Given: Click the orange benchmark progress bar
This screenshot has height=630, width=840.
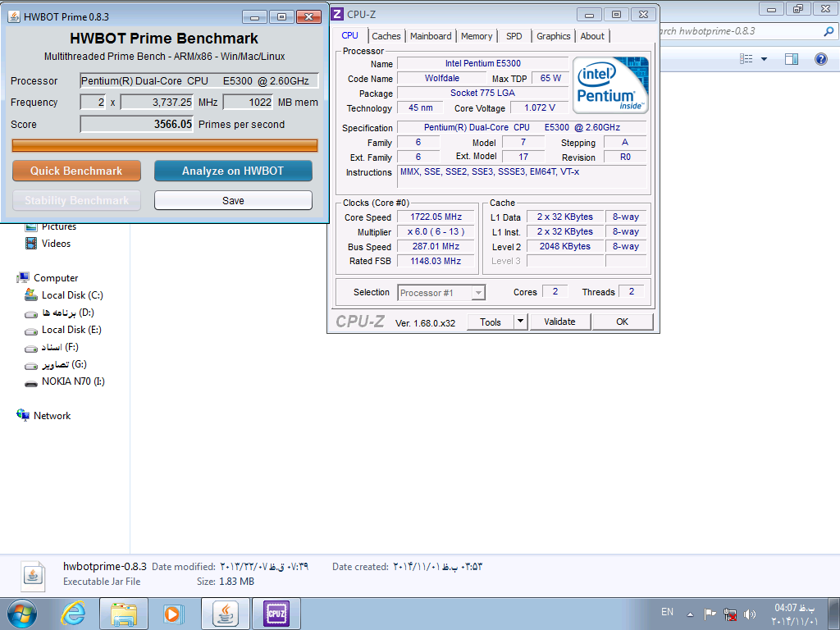Looking at the screenshot, I should tap(165, 146).
